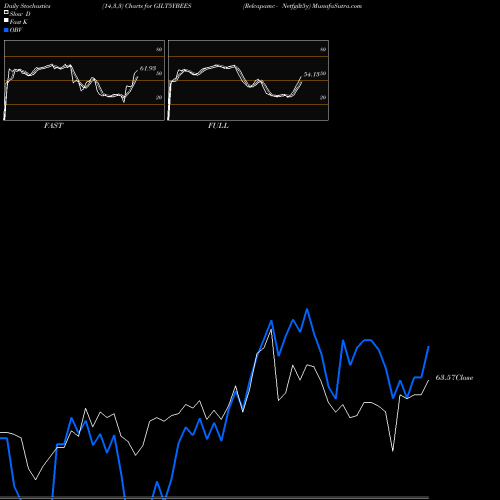Click the 80 level label in FULL chart
The width and height of the screenshot is (500, 500).
point(323,49)
